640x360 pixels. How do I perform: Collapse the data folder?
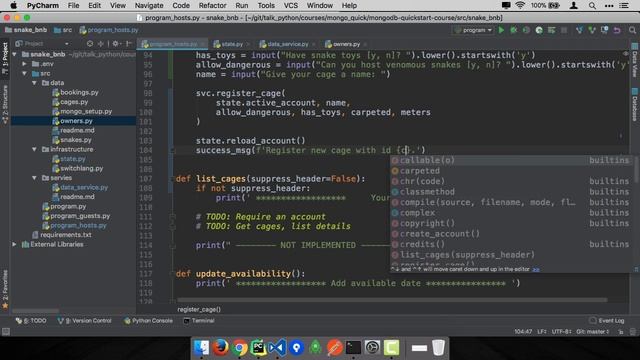pyautogui.click(x=34, y=83)
